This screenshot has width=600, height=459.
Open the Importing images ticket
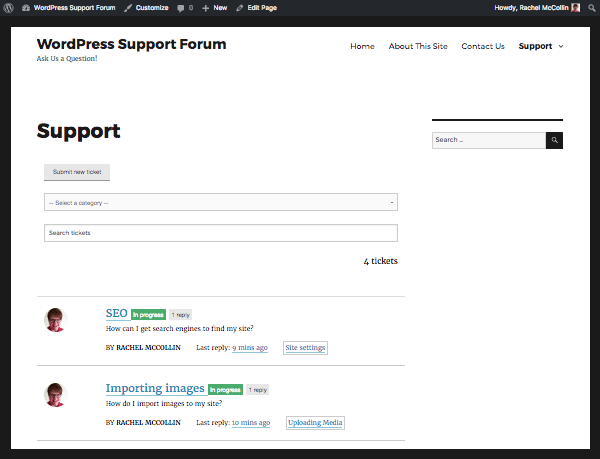click(155, 388)
